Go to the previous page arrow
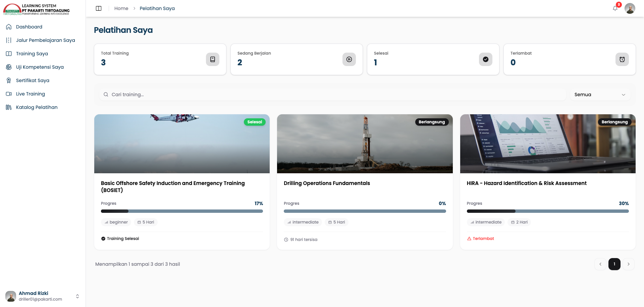The image size is (644, 307). (x=600, y=264)
